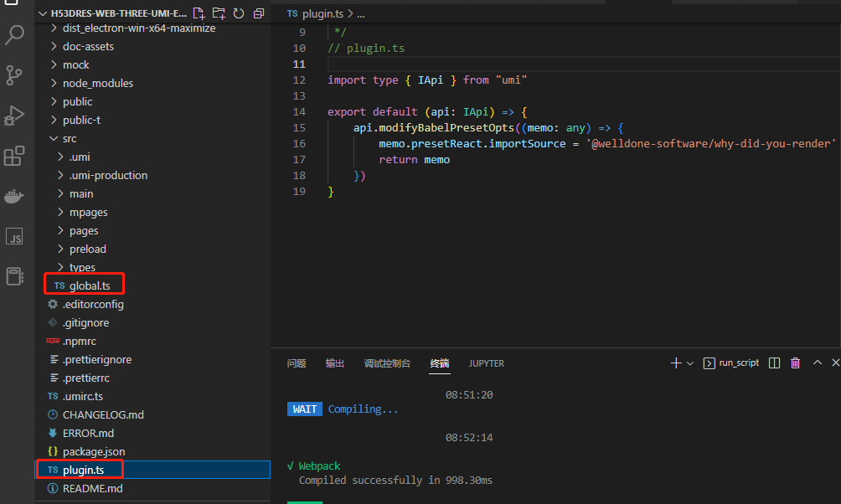Refresh the Explorer file tree
This screenshot has width=841, height=504.
coord(239,13)
